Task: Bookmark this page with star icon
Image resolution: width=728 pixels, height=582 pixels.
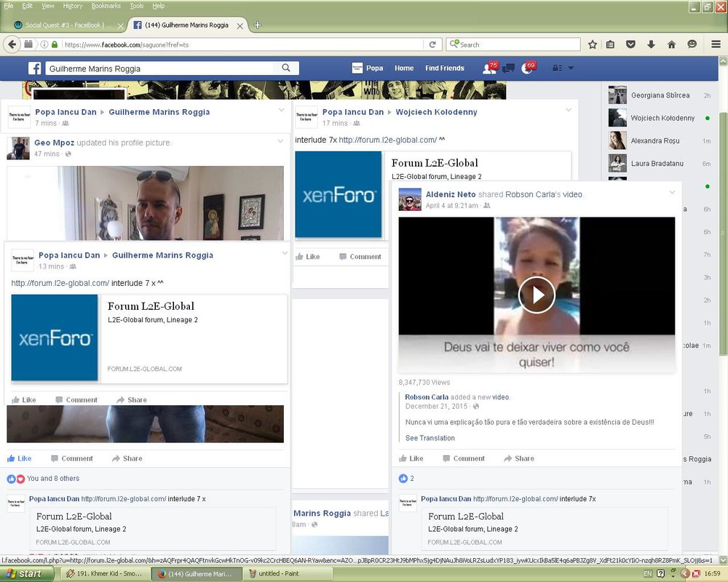Action: [x=593, y=44]
